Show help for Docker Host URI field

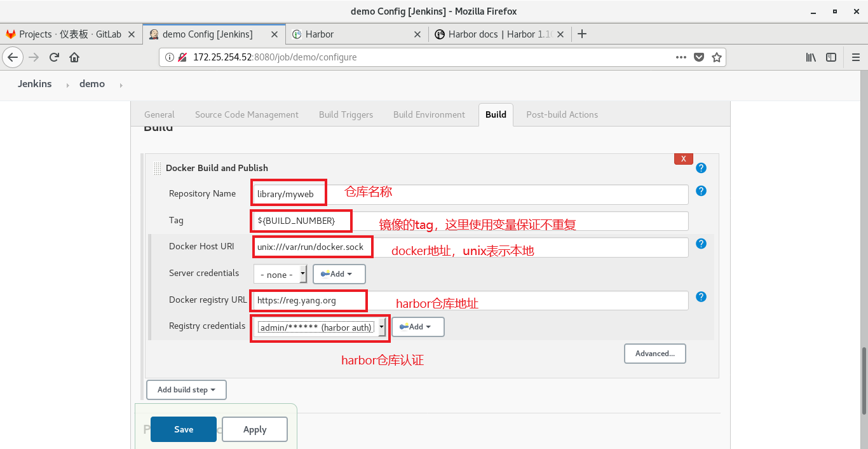701,244
